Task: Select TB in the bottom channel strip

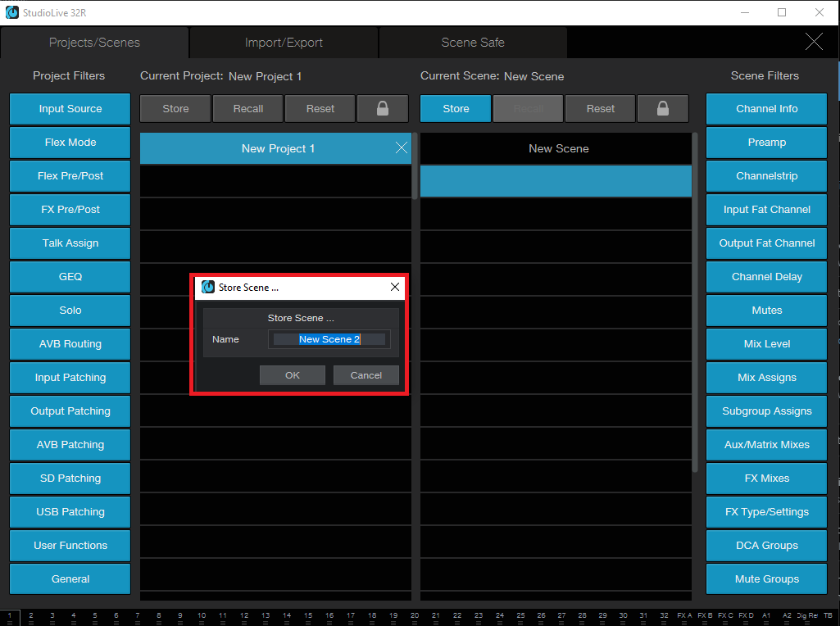Action: click(x=829, y=618)
